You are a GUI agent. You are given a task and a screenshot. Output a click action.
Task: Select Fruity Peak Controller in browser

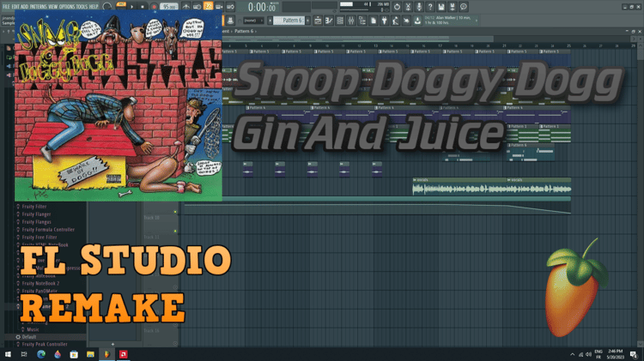click(45, 344)
